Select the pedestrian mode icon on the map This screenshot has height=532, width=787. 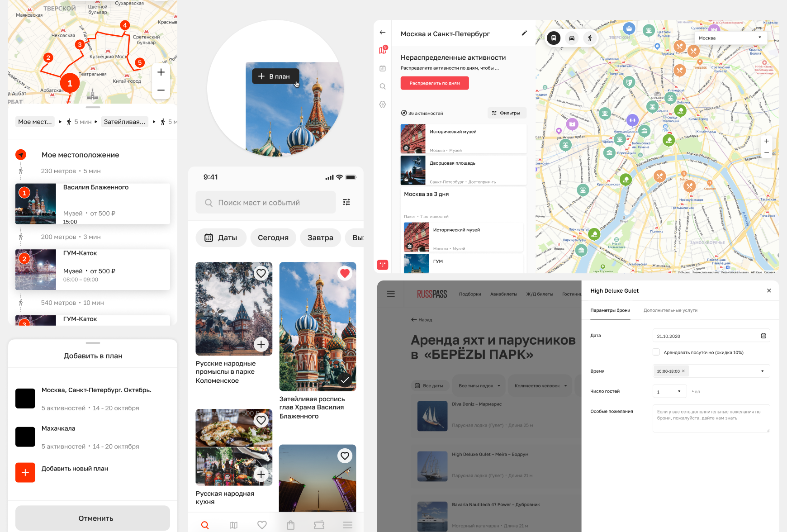tap(590, 38)
